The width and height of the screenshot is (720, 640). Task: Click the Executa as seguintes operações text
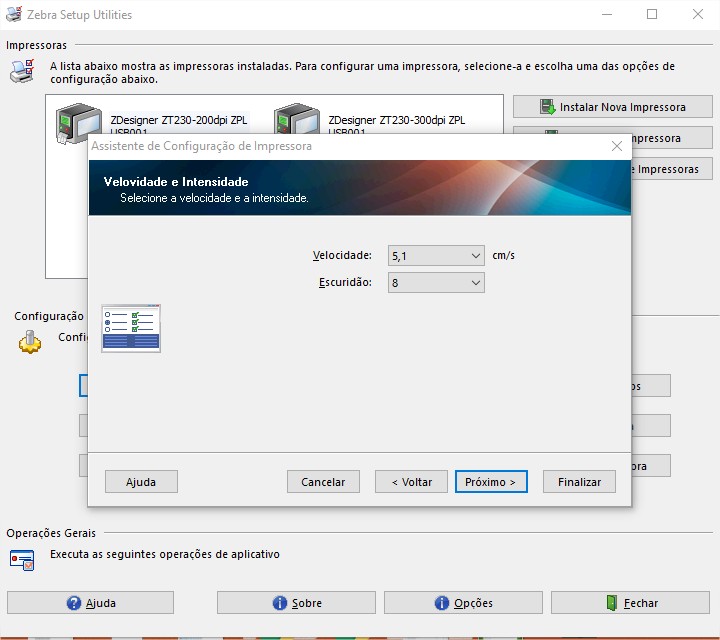click(x=165, y=554)
